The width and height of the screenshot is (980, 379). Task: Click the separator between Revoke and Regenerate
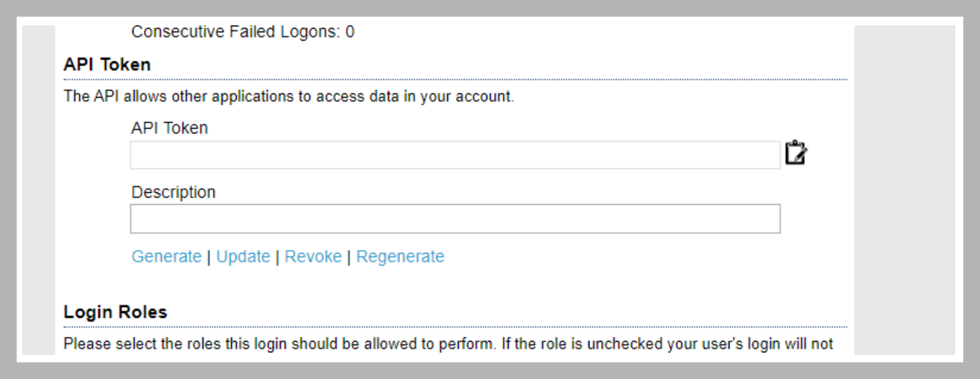coord(349,256)
